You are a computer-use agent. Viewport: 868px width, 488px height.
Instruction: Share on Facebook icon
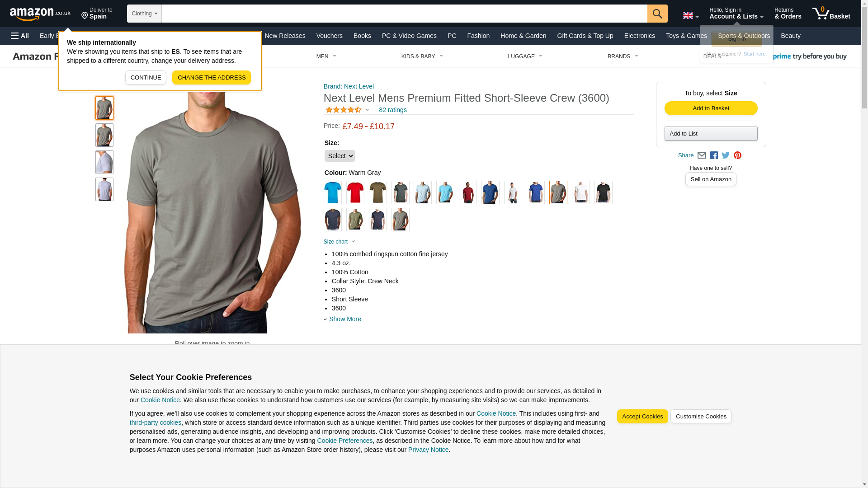pyautogui.click(x=714, y=155)
